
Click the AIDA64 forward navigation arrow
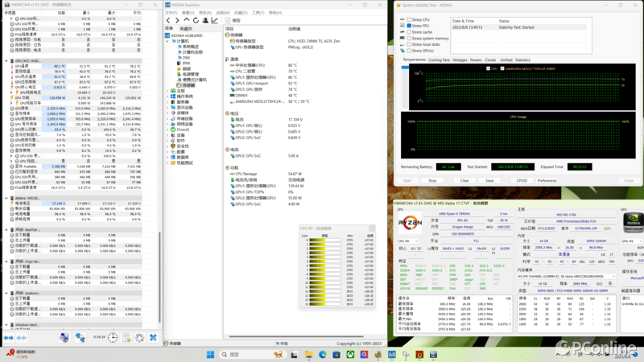(x=177, y=20)
